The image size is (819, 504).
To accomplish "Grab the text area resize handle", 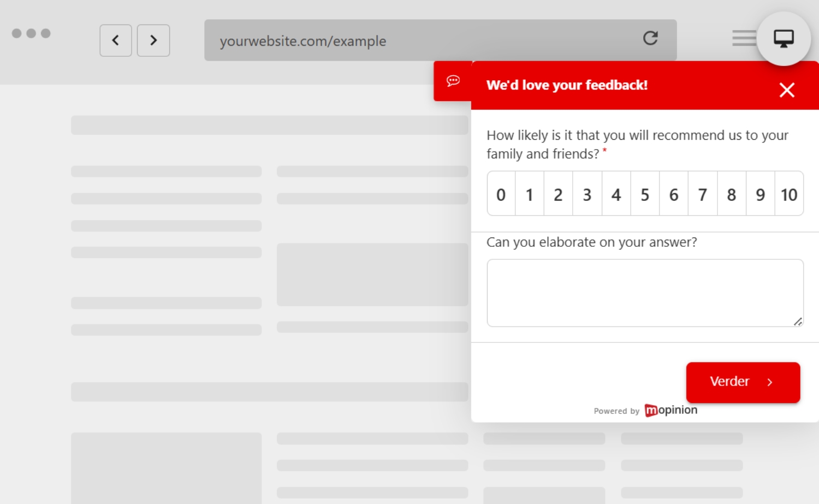I will click(x=798, y=322).
